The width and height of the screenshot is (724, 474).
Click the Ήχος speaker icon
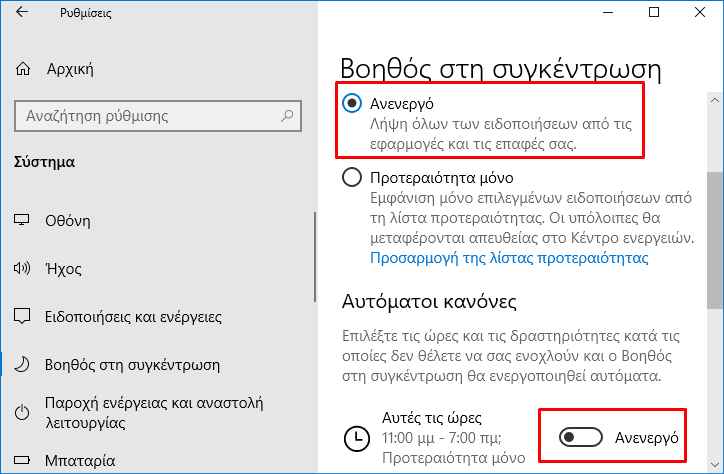point(24,269)
